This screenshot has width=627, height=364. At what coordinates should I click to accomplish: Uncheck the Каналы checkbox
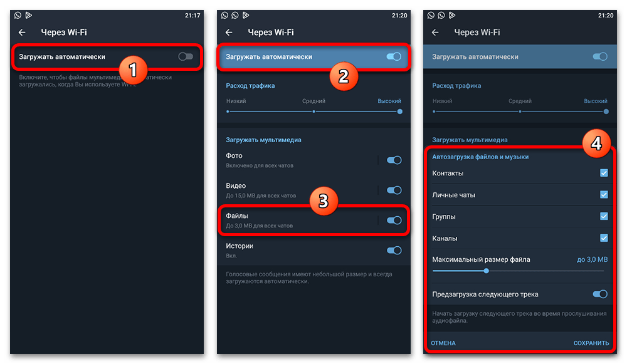coord(604,238)
